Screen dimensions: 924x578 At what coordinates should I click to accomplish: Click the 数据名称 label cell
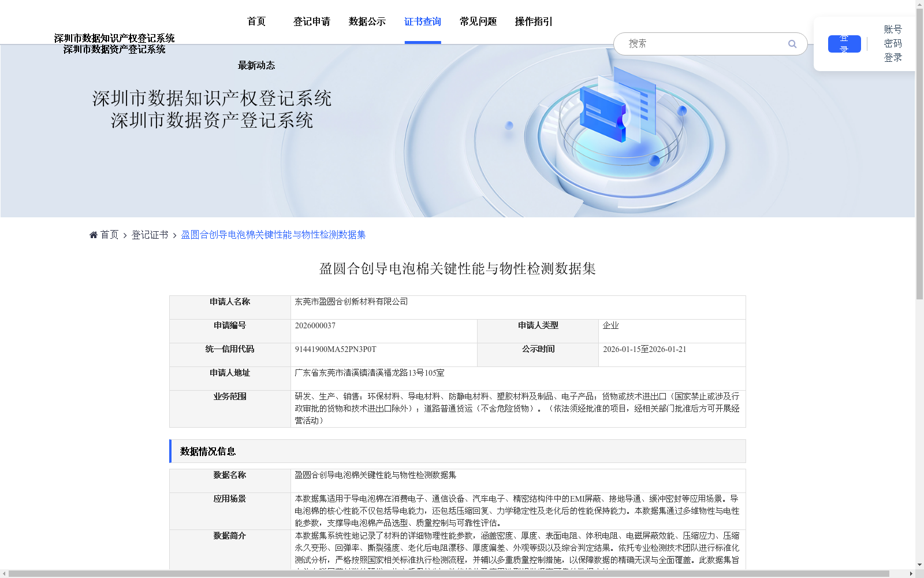(x=230, y=481)
